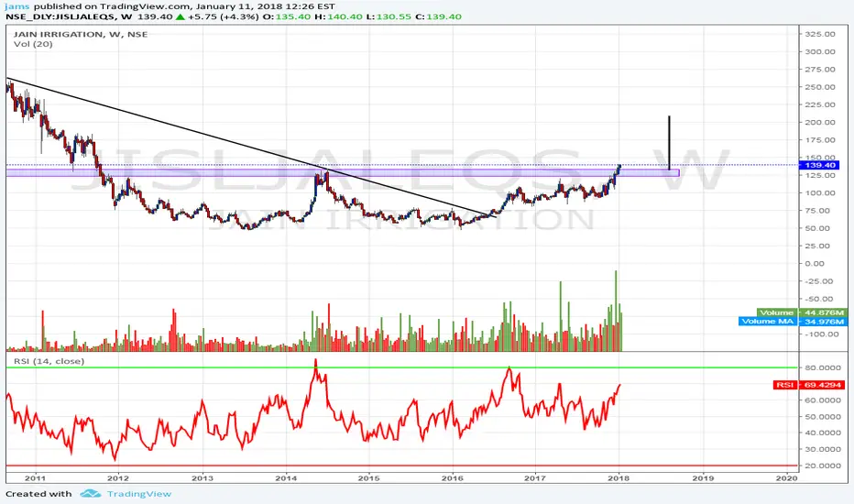854x504 pixels.
Task: Click the 'January 11, 2018 12:26 EST' timestamp
Action: 266,6
